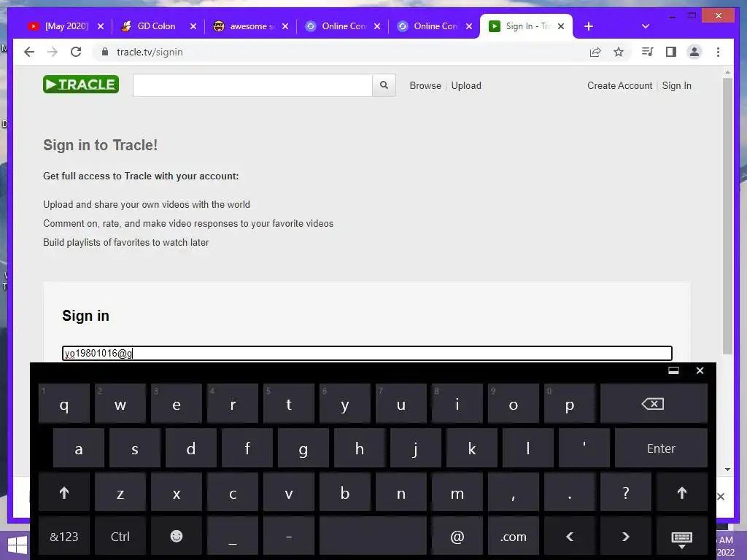Close the Sign In tab

tap(561, 26)
